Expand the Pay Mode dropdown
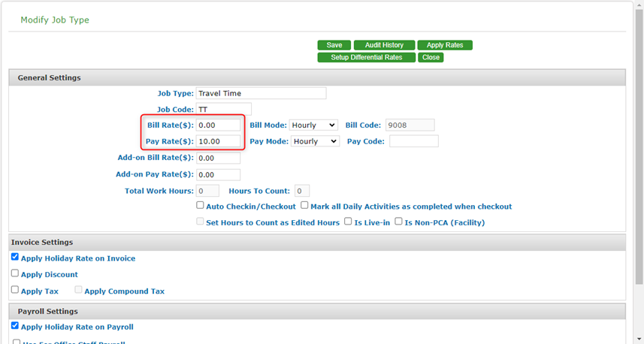 click(316, 141)
